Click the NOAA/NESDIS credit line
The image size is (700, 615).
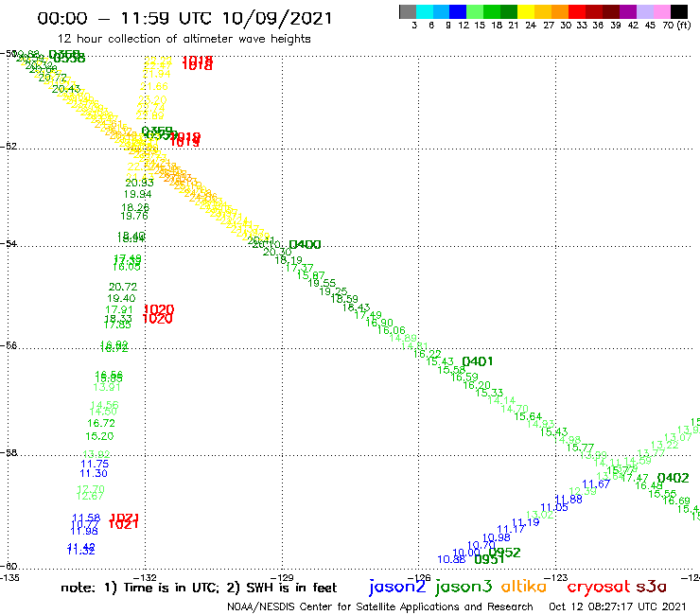point(380,607)
